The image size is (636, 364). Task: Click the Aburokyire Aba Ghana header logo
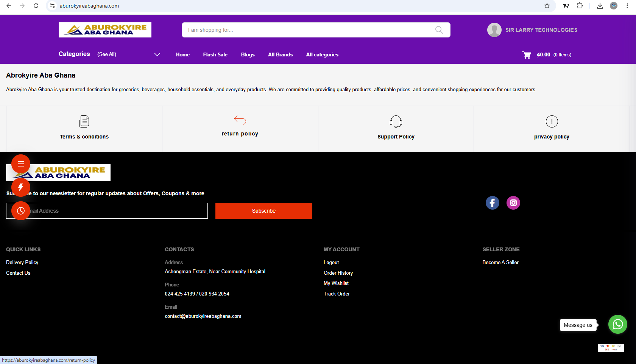coord(105,30)
